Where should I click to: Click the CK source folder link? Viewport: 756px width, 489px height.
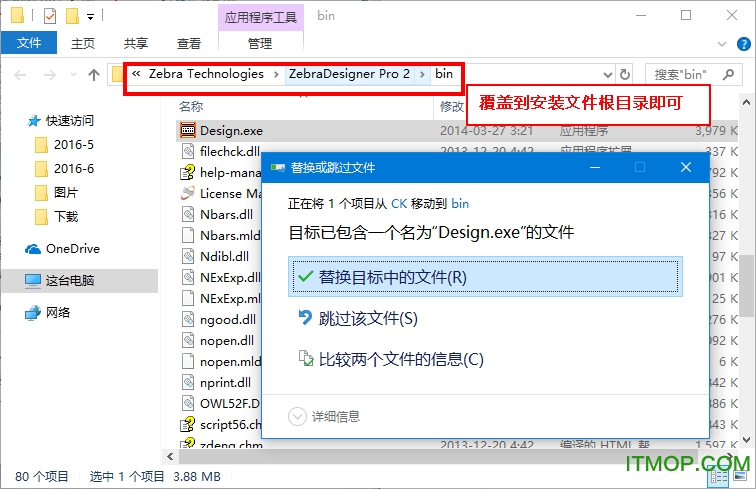(399, 204)
